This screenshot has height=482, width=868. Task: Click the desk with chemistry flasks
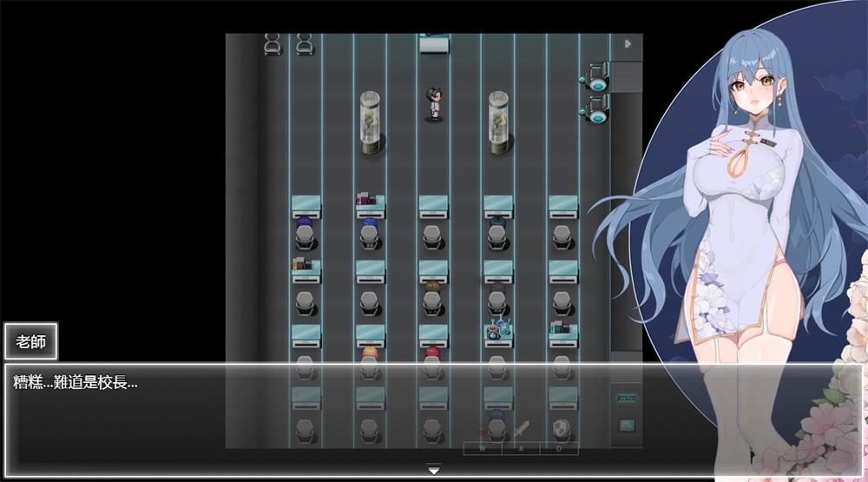point(498,331)
